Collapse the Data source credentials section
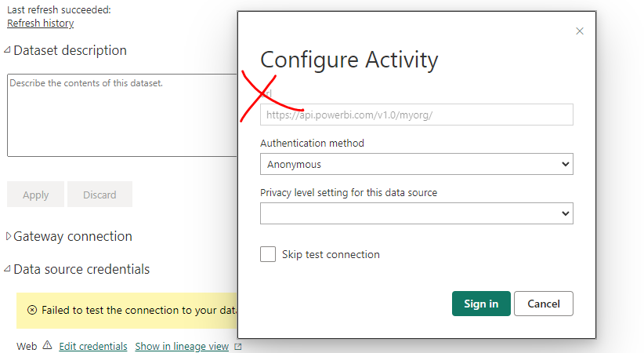 click(7, 269)
